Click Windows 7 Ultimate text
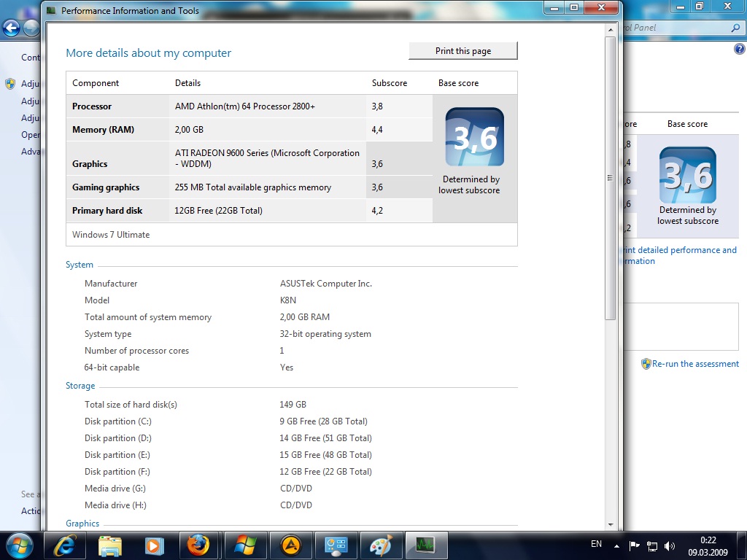The height and width of the screenshot is (560, 747). [x=111, y=235]
